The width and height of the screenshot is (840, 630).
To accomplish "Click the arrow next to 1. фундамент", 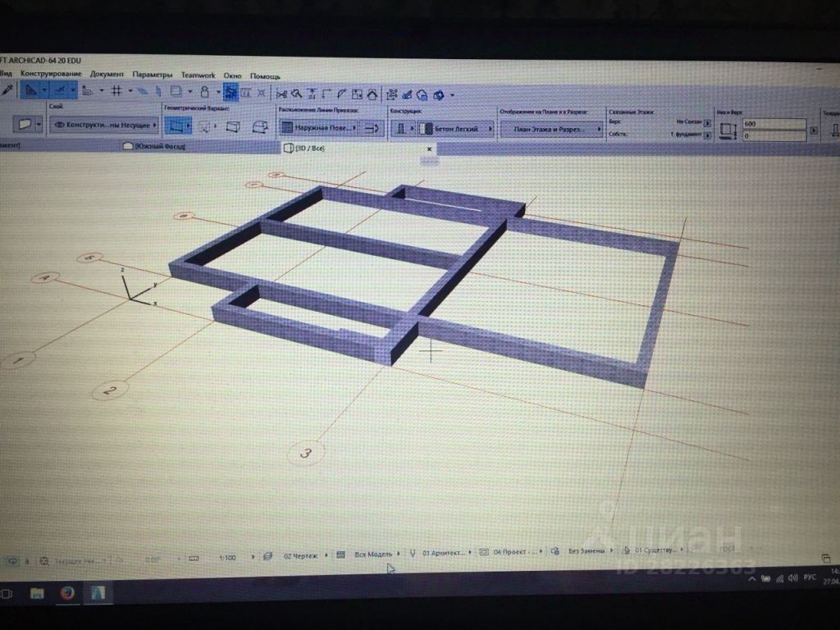I will coord(708,135).
